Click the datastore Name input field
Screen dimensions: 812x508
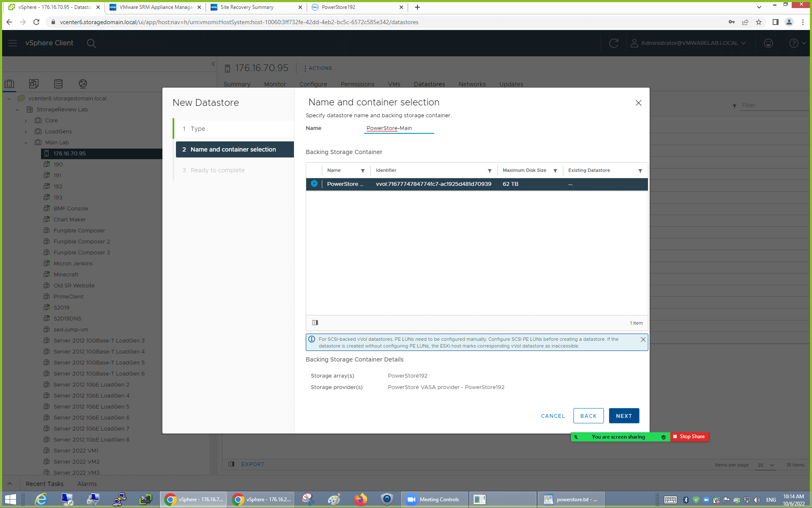[399, 128]
